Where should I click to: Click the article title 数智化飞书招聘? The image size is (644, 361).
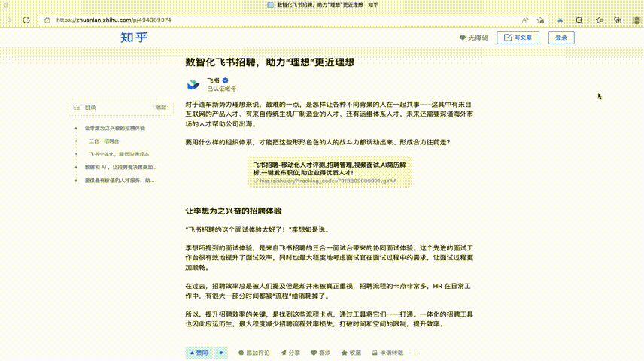pyautogui.click(x=270, y=62)
